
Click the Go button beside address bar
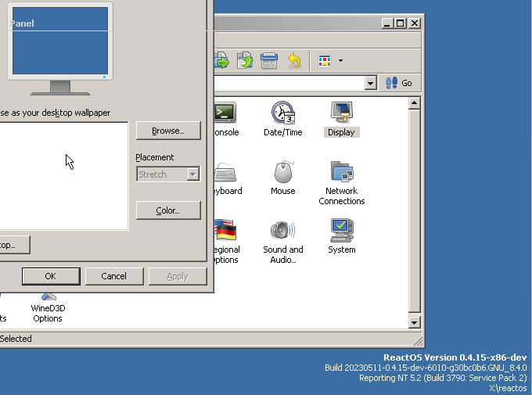400,83
